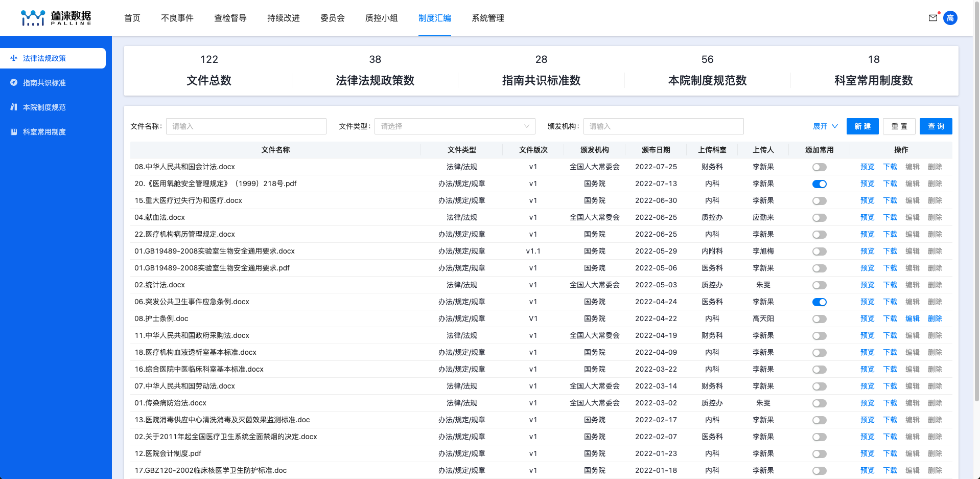Click the 本院制度规范数 56 statistic
Screen dimensions: 980x479
(708, 71)
